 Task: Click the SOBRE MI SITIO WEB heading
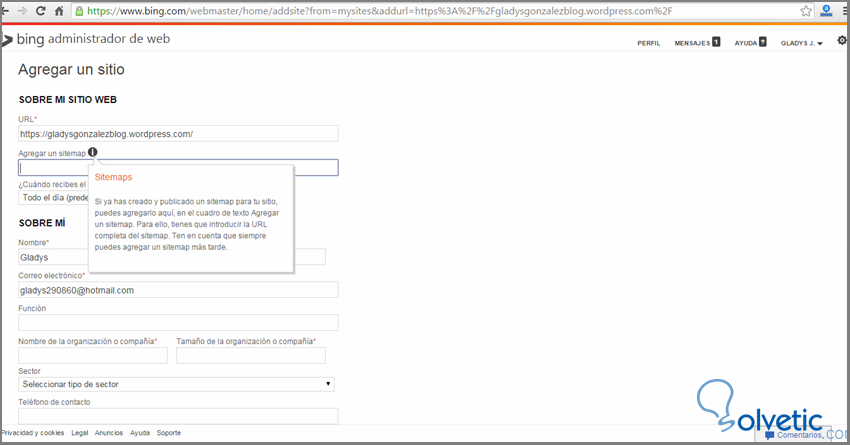[68, 100]
